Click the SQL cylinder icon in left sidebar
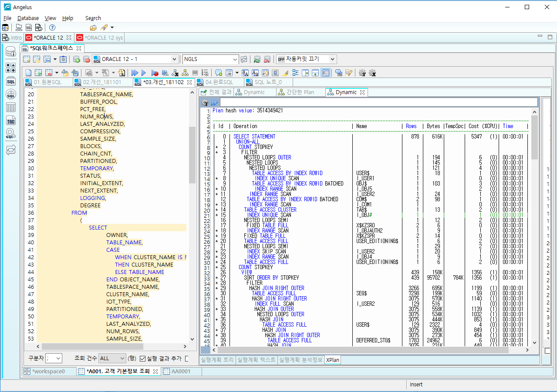This screenshot has height=392, width=557. [10, 81]
